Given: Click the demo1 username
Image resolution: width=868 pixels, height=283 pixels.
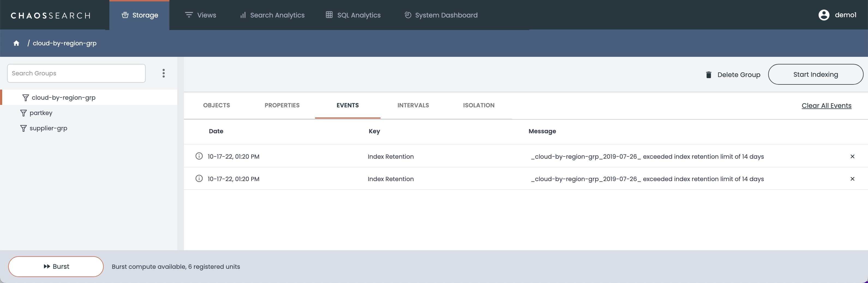Looking at the screenshot, I should (x=845, y=15).
